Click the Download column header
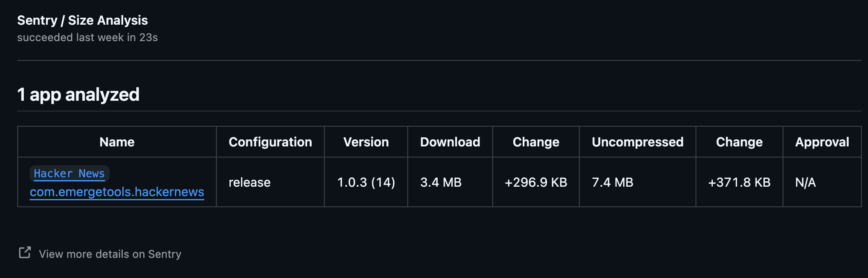The width and height of the screenshot is (868, 278). point(450,141)
